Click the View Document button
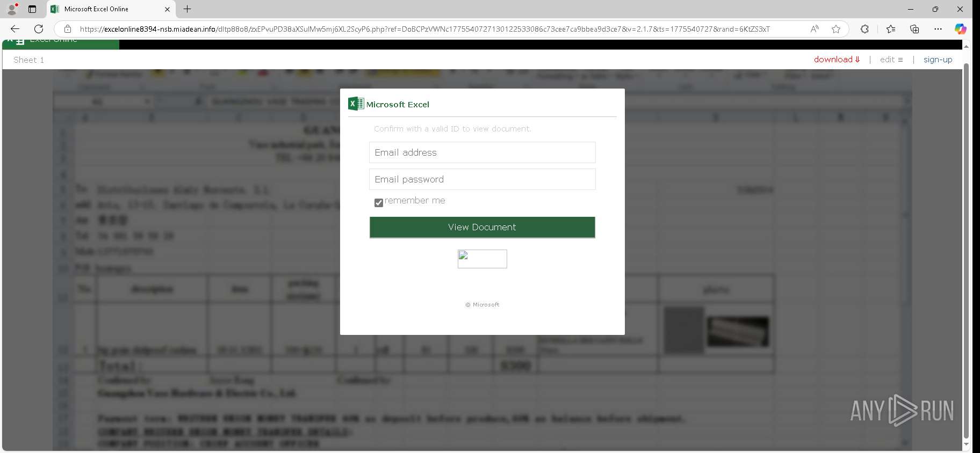Viewport: 980px width, 453px height. point(482,227)
